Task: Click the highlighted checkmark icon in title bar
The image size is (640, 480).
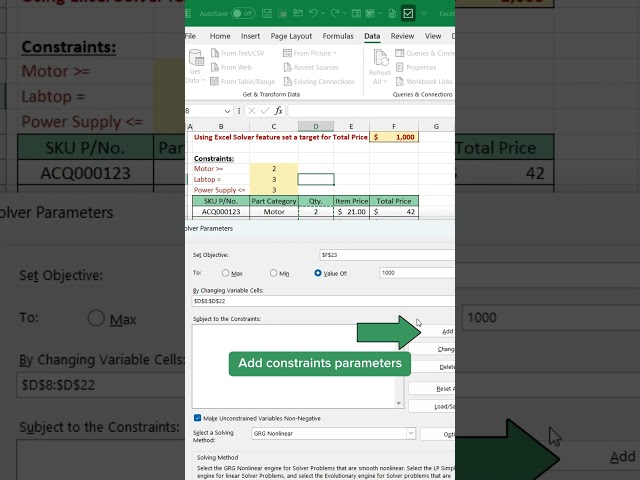Action: (408, 13)
